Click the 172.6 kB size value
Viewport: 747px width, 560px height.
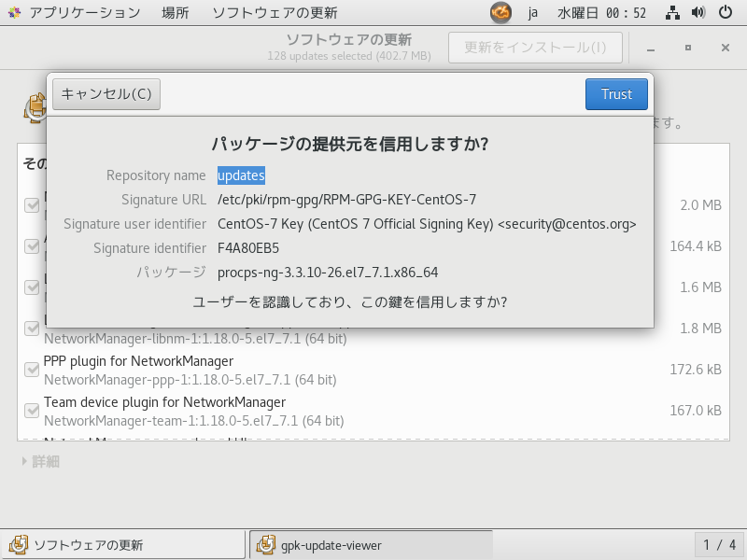[x=696, y=370]
